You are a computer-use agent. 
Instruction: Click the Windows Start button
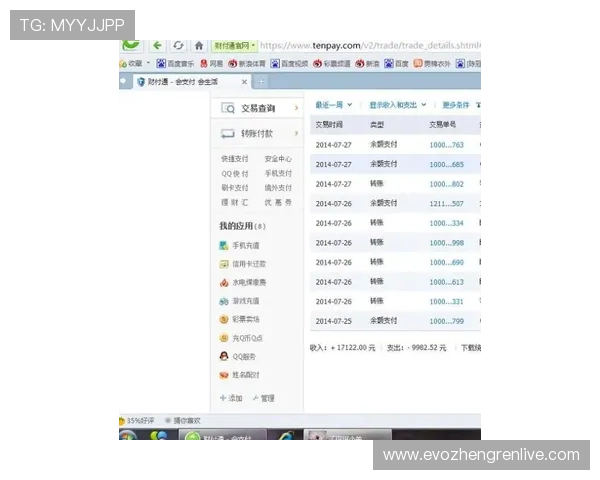[128, 435]
